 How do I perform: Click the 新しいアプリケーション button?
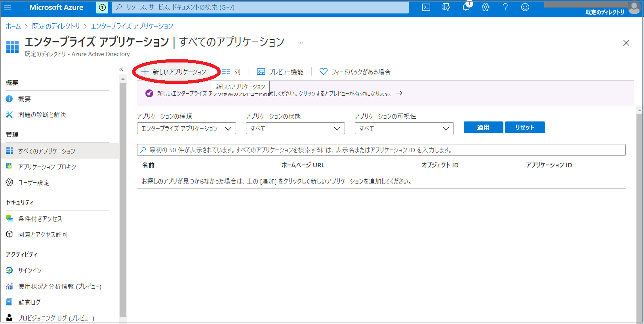click(174, 72)
